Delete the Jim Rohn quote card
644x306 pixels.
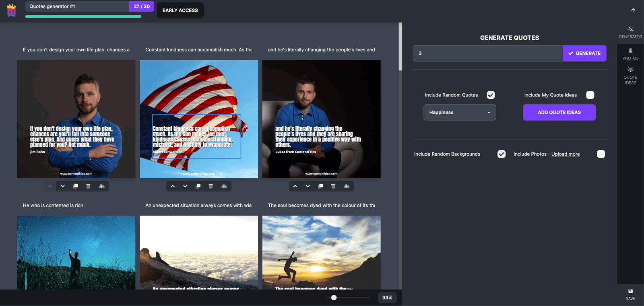88,186
